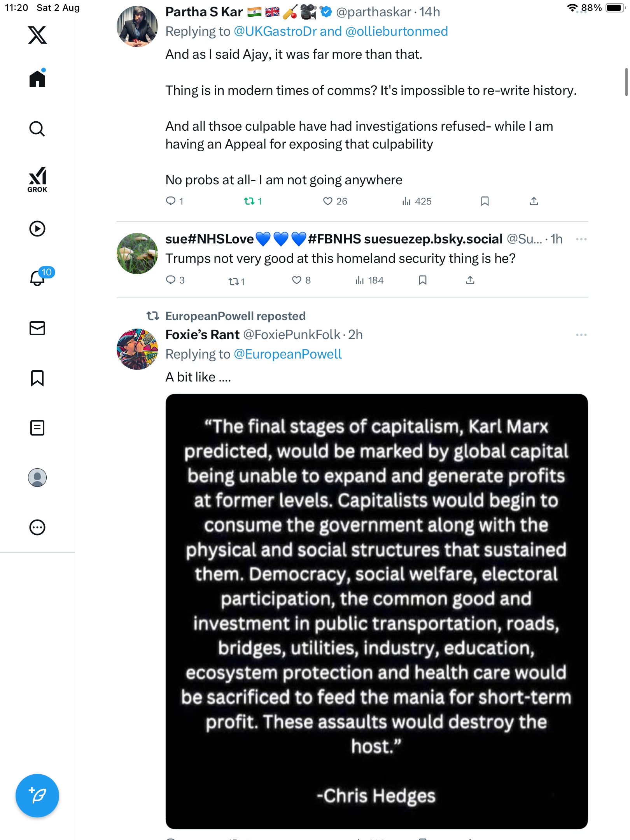Open more options on sue#NHSLove's post
This screenshot has width=630, height=840.
point(581,239)
